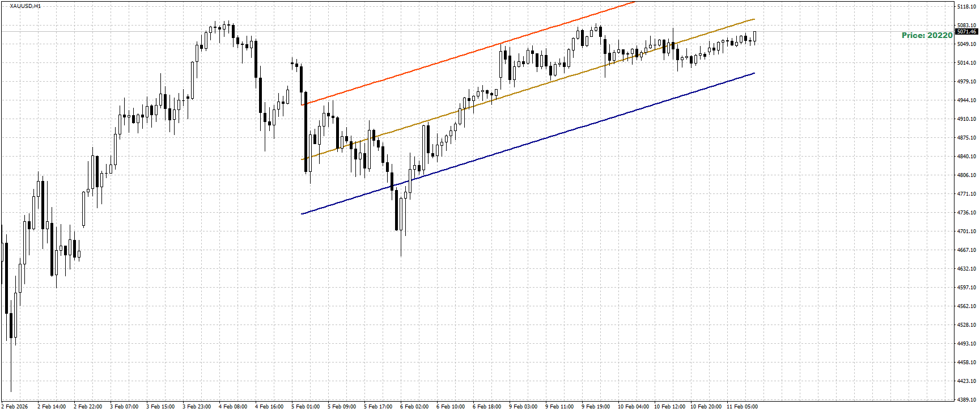980x413 pixels.
Task: Click the '11 Feb 05:00' time label
Action: click(x=743, y=407)
